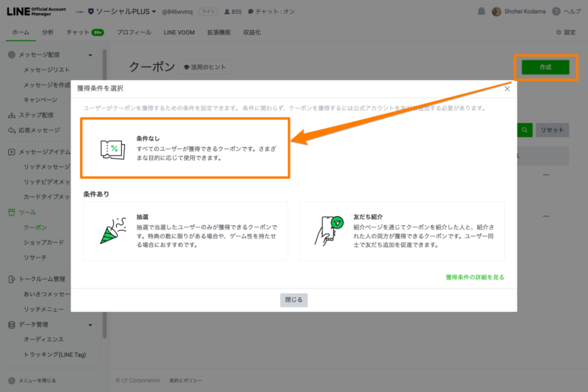Switch to the 分析 tab
588x392 pixels.
(x=48, y=32)
